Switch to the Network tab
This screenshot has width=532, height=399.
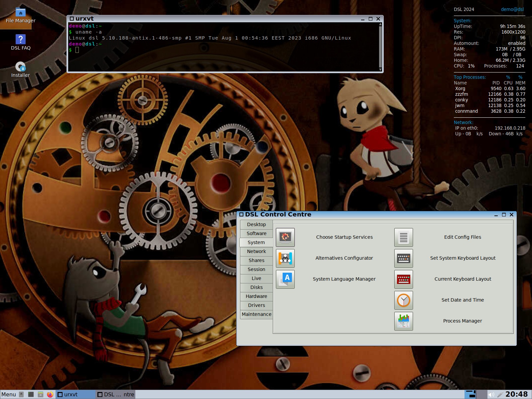click(256, 251)
